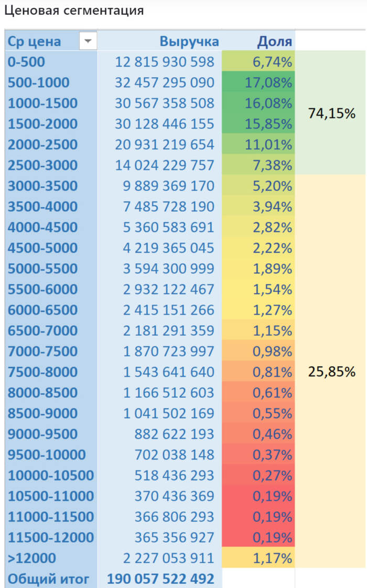
Task: Select the 74,15% merged summary cell
Action: (331, 113)
